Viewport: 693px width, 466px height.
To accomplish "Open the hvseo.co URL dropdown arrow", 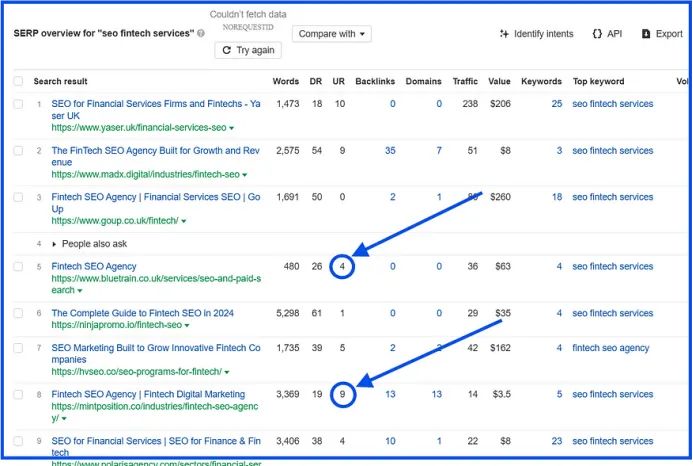I will 227,372.
